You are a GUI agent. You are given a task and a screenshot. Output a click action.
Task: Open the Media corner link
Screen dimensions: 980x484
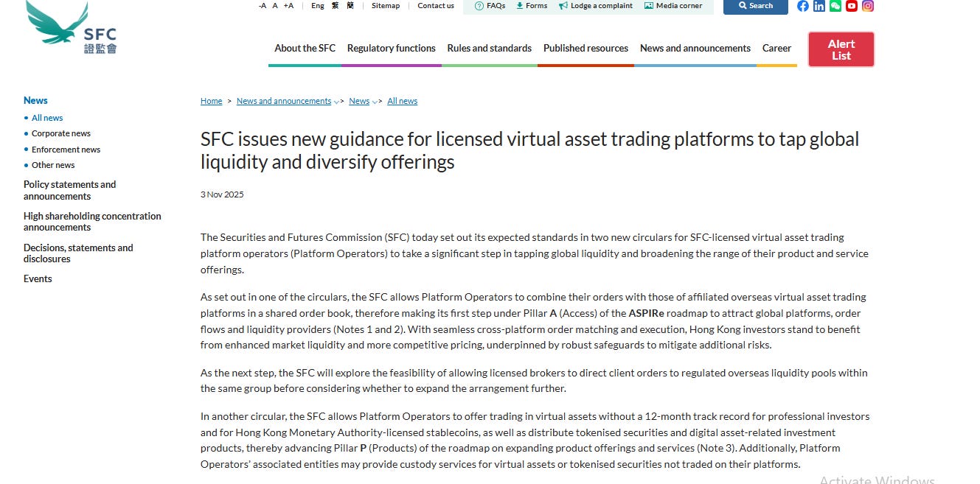point(673,5)
